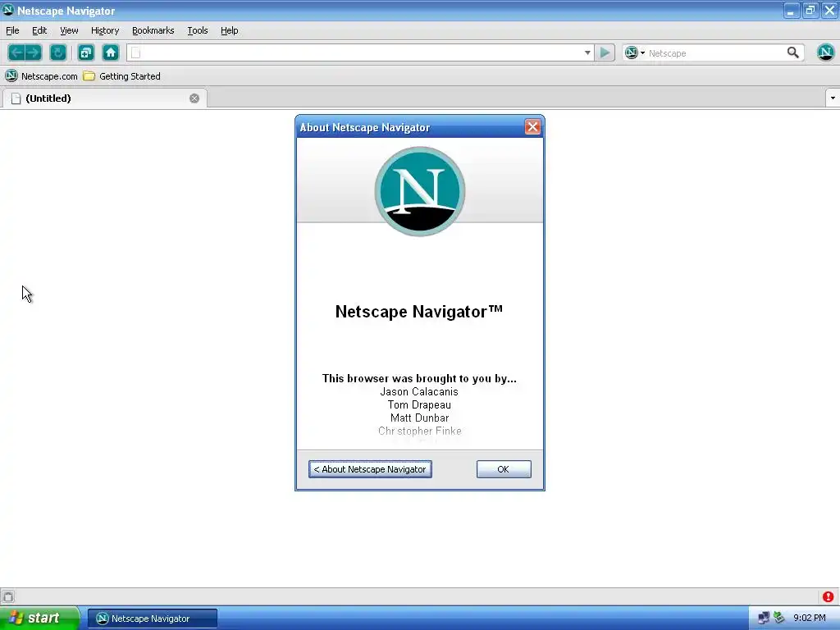Open the Edit menu
840x630 pixels.
pos(39,30)
